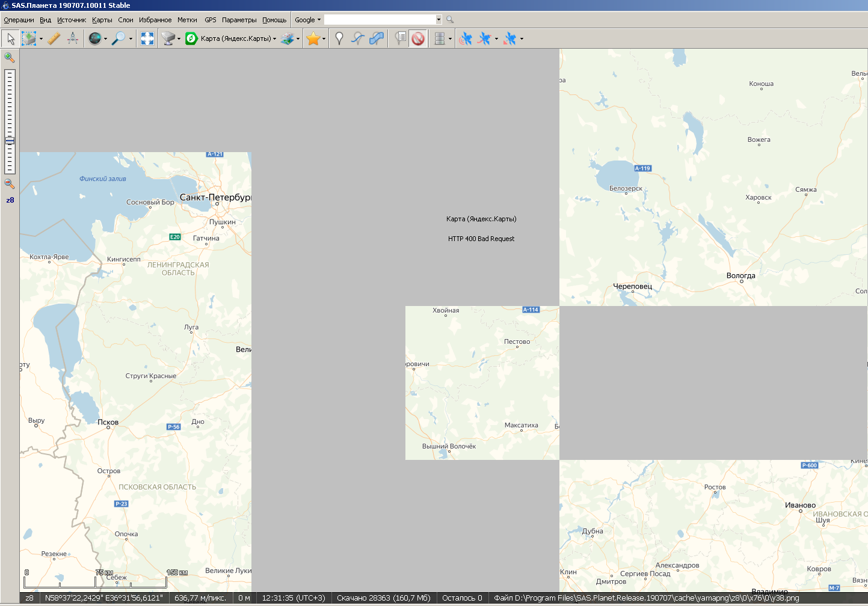The height and width of the screenshot is (606, 868).
Task: Toggle the placemark manager list button
Action: point(400,38)
